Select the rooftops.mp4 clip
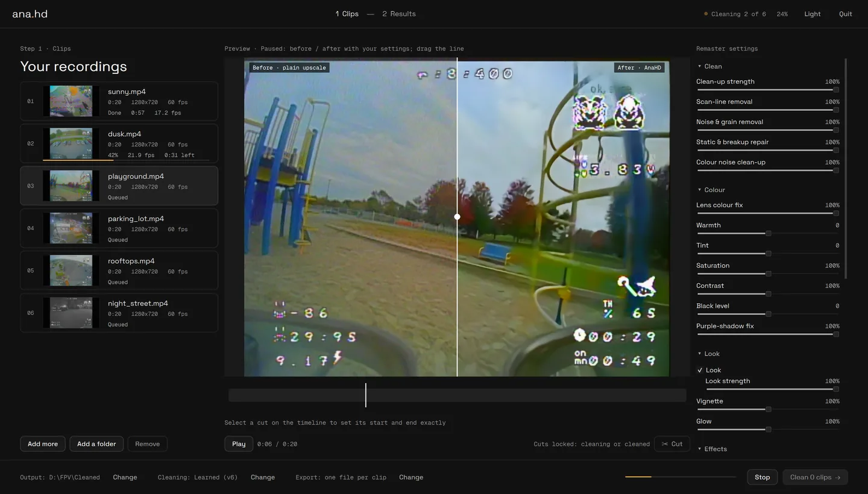The width and height of the screenshot is (868, 494). point(119,270)
